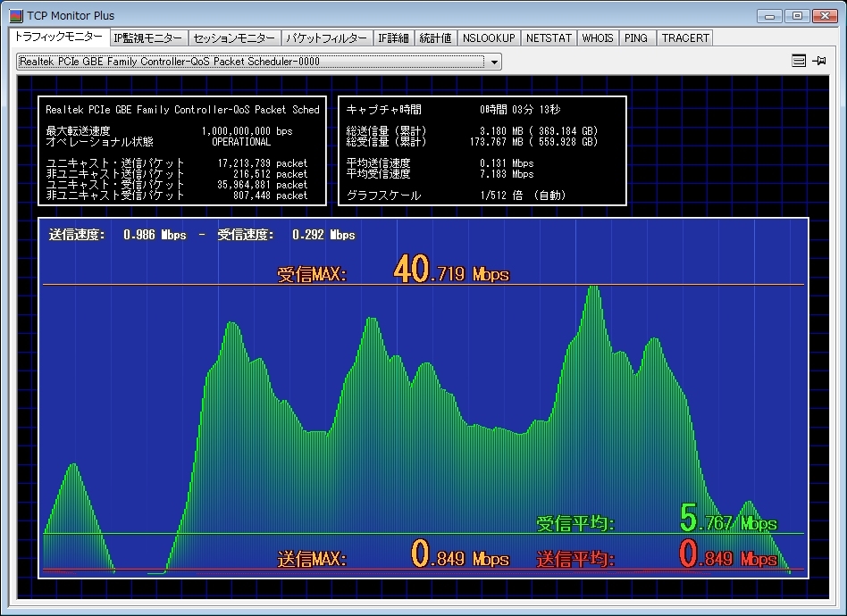This screenshot has height=616, width=847.
Task: Switch to the NSLOOKUP tab
Action: (489, 37)
